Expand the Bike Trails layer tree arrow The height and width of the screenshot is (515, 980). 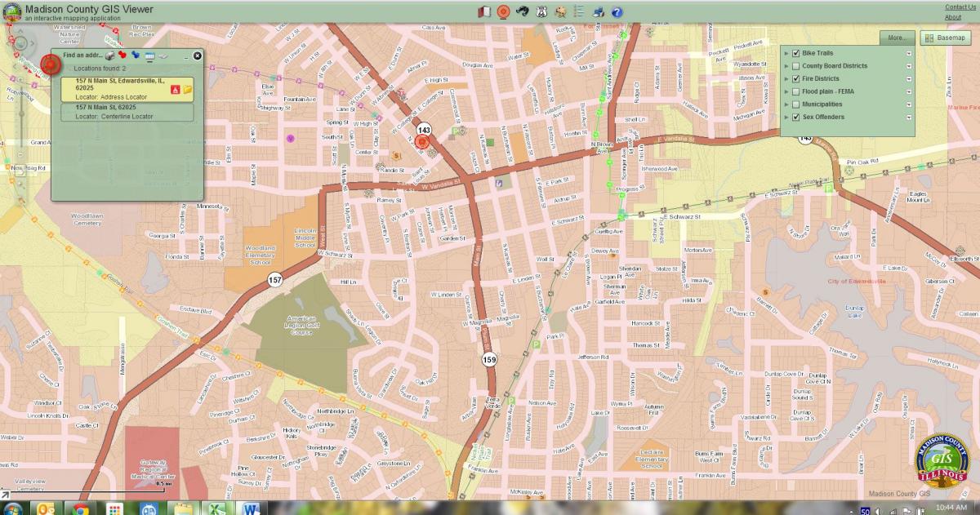(786, 53)
